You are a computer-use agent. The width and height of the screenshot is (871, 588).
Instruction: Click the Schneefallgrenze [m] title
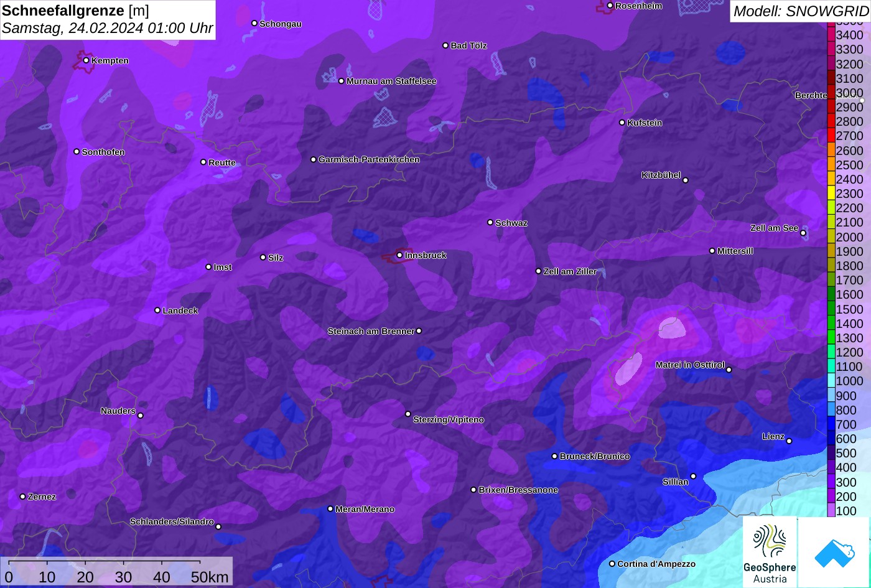point(75,11)
